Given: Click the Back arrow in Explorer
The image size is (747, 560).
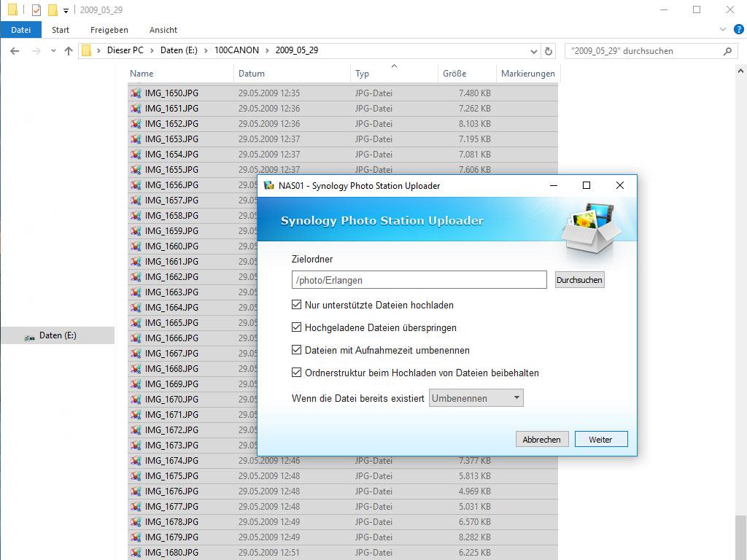Looking at the screenshot, I should 15,51.
